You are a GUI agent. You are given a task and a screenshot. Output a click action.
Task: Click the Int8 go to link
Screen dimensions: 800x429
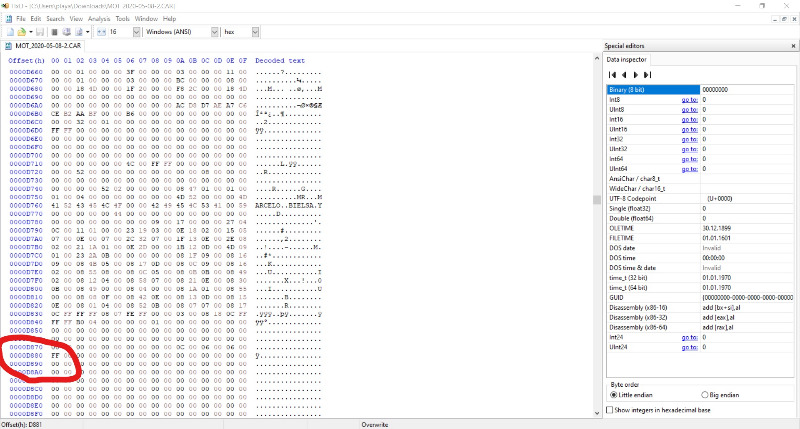(689, 99)
